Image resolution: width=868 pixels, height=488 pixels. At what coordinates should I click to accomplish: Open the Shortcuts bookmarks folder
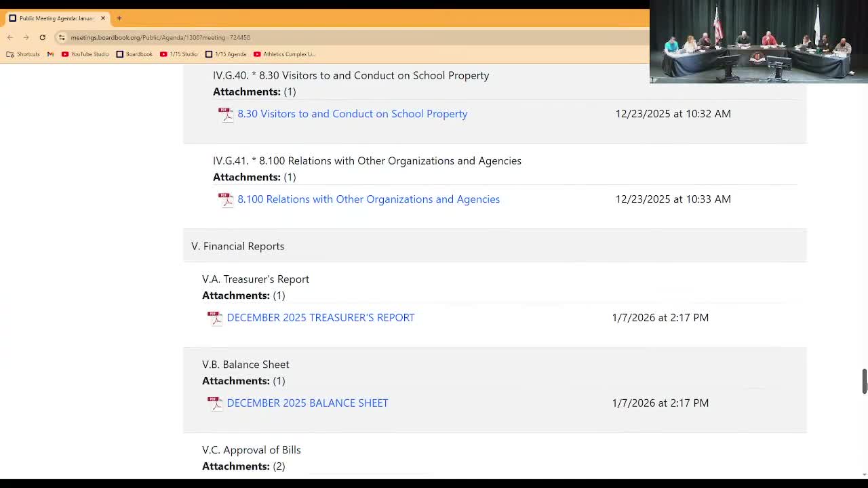point(23,54)
